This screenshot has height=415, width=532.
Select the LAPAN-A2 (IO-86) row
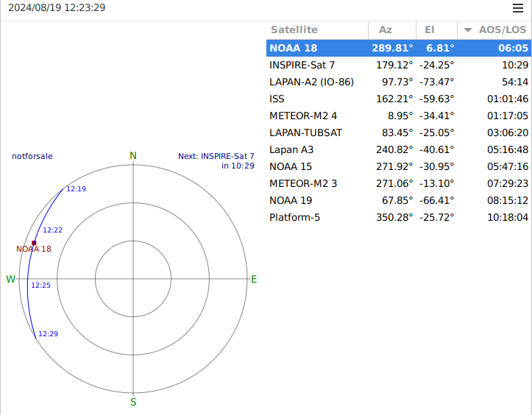(x=399, y=82)
